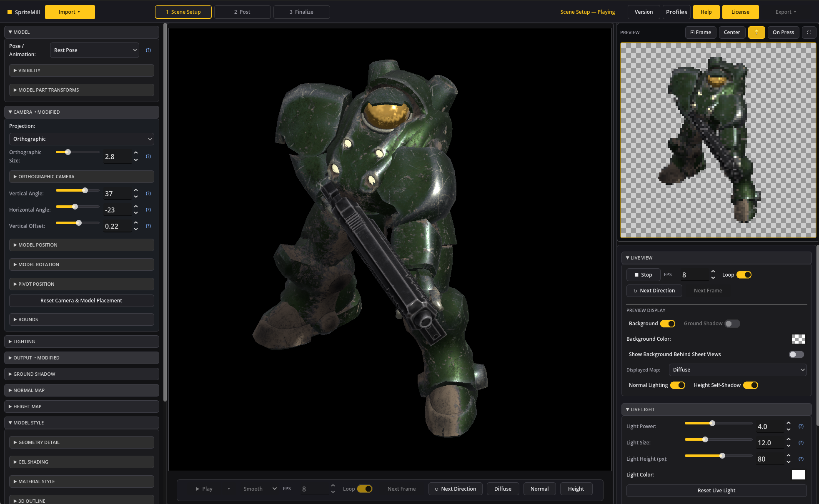
Task: Enable Show Background Behind Sheet Views
Action: [796, 354]
